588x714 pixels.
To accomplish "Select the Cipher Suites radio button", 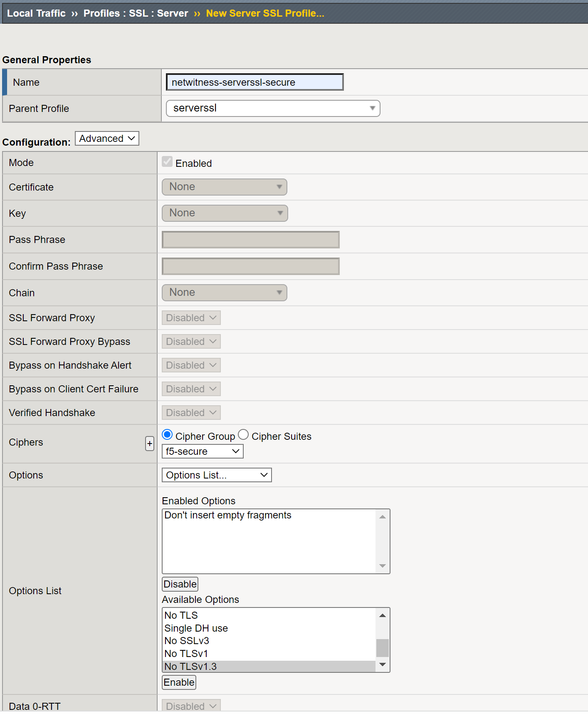I will click(243, 435).
